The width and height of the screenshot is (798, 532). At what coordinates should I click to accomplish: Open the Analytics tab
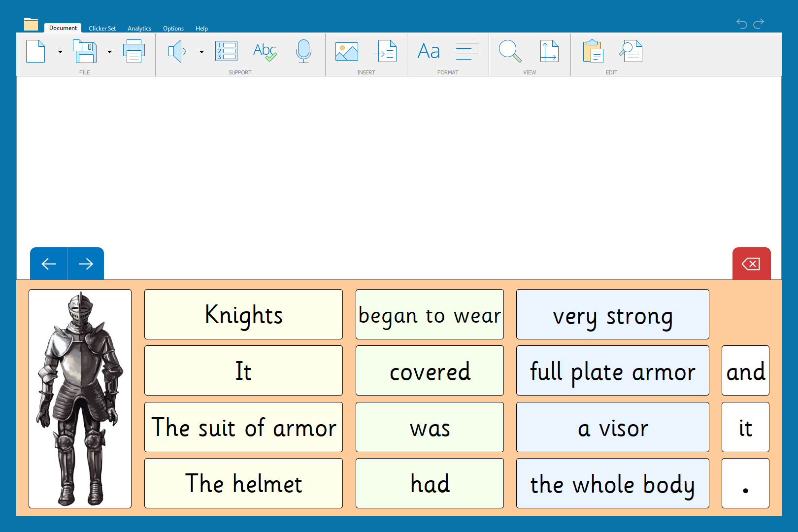[x=139, y=29]
